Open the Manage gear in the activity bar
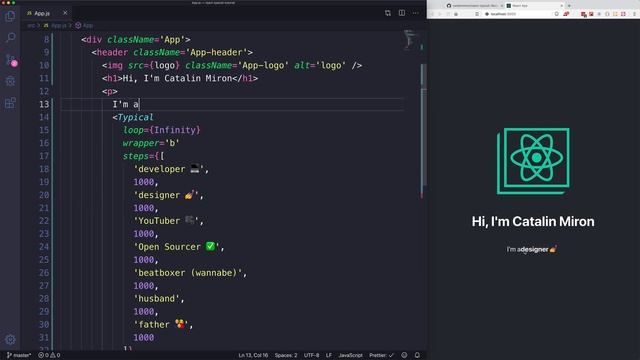The height and width of the screenshot is (360, 640). coord(10,339)
